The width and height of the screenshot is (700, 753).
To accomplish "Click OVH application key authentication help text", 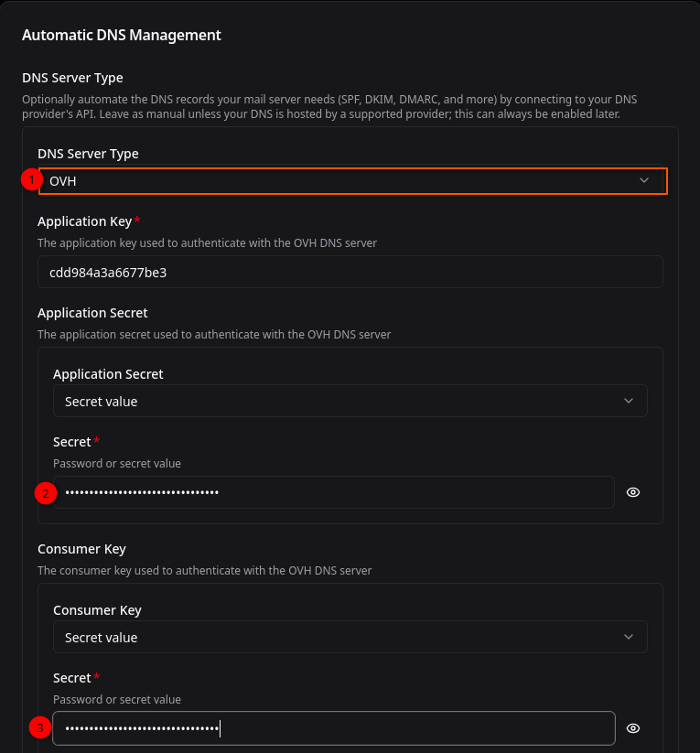I will (x=207, y=242).
